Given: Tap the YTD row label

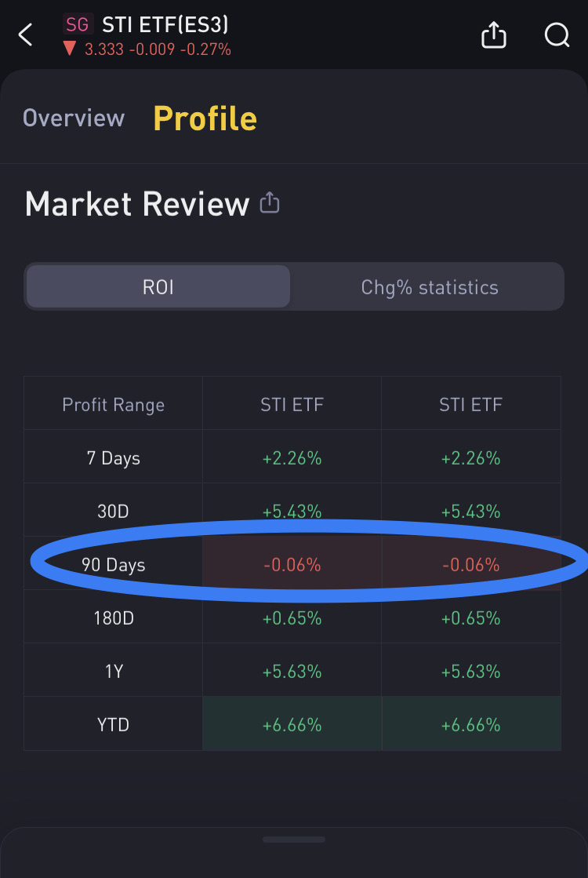Looking at the screenshot, I should click(x=113, y=725).
